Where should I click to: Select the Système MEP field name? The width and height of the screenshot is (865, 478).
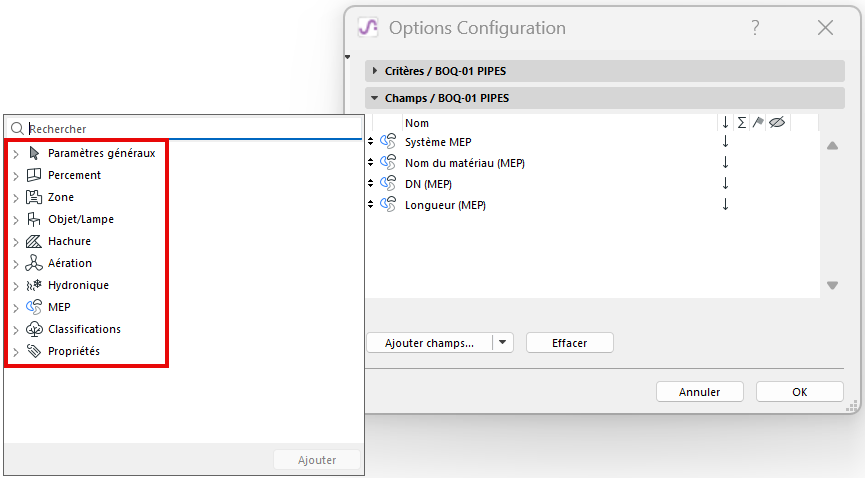pyautogui.click(x=438, y=142)
